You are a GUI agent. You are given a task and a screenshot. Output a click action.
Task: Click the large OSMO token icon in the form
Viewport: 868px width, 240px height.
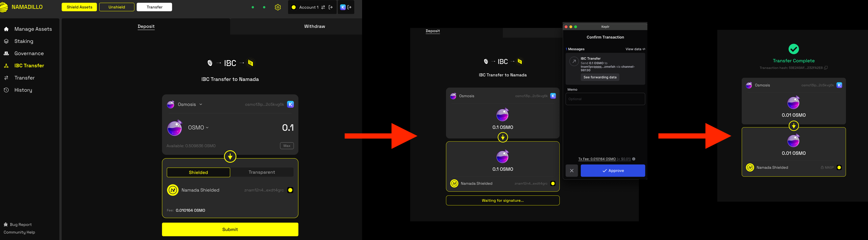[x=175, y=128]
